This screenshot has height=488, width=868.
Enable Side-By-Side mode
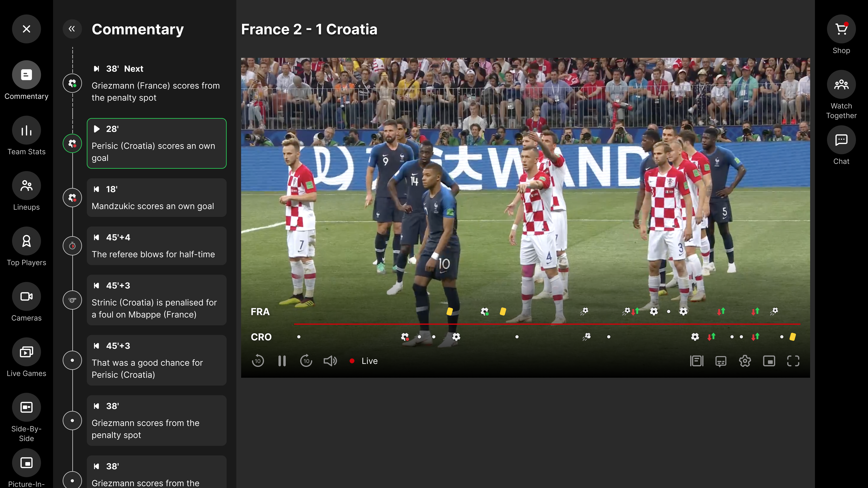[x=26, y=418]
